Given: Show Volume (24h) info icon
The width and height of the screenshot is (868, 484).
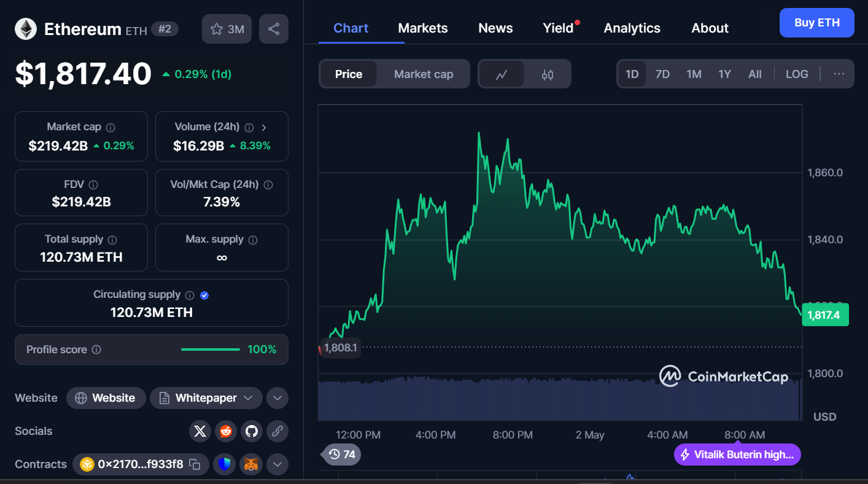Looking at the screenshot, I should pyautogui.click(x=249, y=127).
